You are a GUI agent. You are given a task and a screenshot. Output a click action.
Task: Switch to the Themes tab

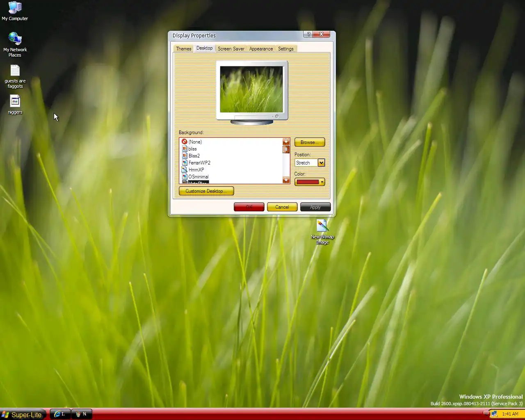tap(183, 49)
